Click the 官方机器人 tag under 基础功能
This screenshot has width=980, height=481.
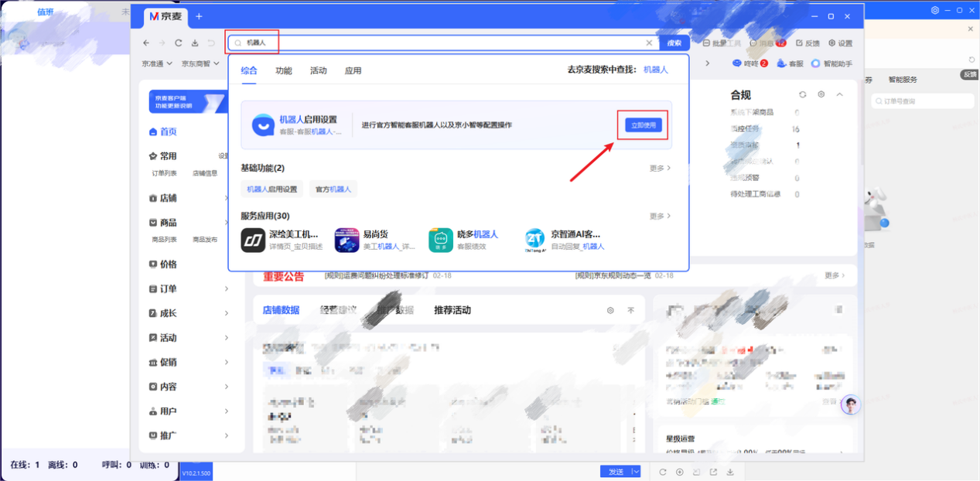(x=333, y=188)
